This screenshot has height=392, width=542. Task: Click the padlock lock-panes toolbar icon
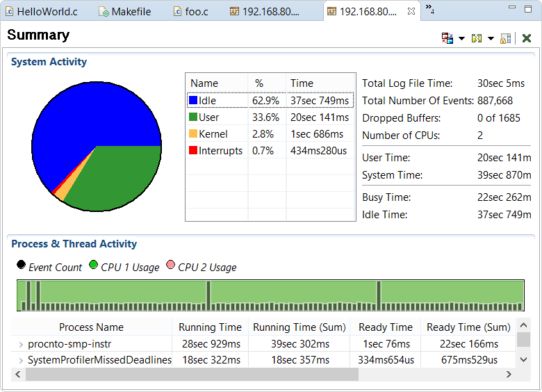coord(506,38)
